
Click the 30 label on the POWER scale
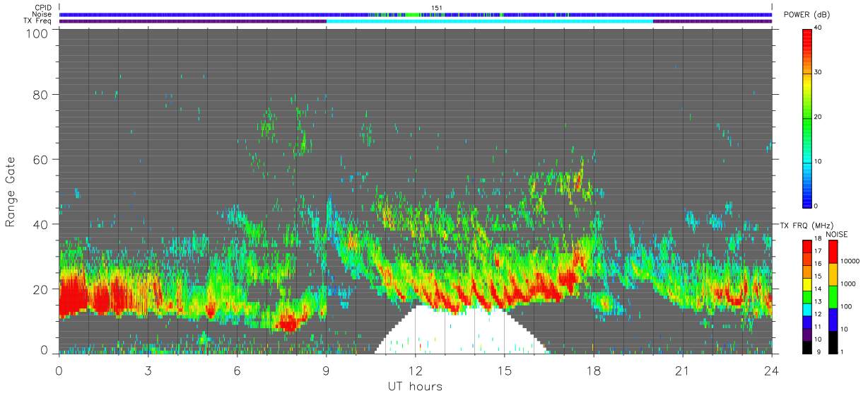point(819,73)
